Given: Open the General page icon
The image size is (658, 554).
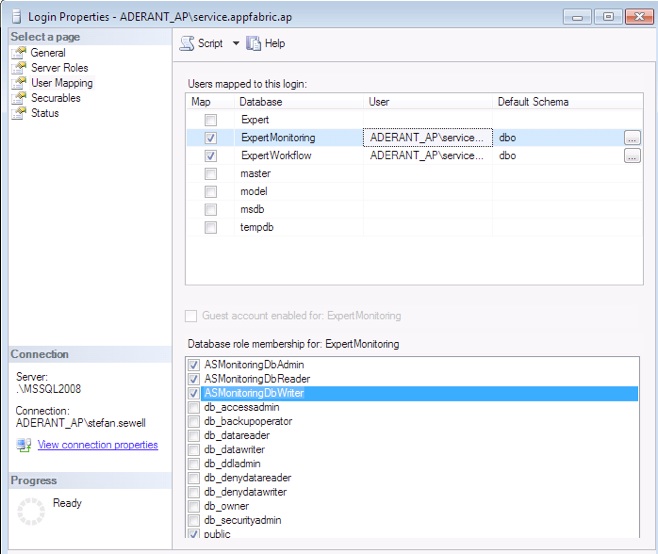Looking at the screenshot, I should (x=18, y=53).
